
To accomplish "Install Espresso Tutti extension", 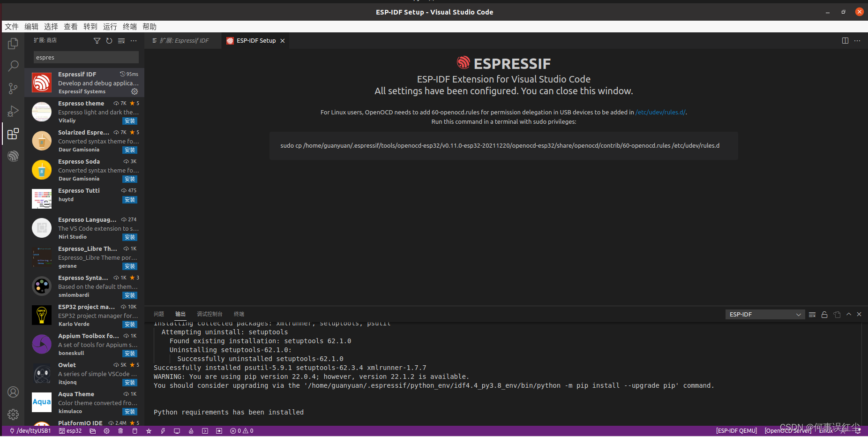I will 130,200.
